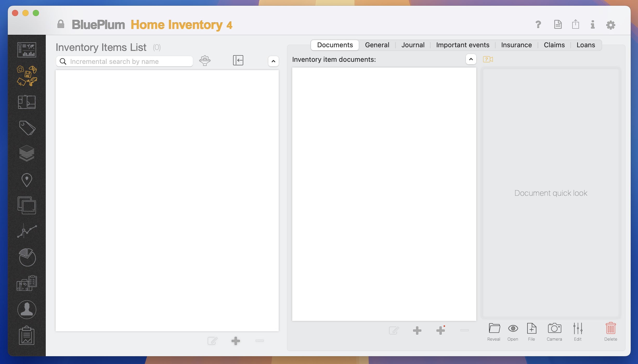Open the floor plan rooms sidebar icon
The width and height of the screenshot is (638, 364).
(27, 102)
